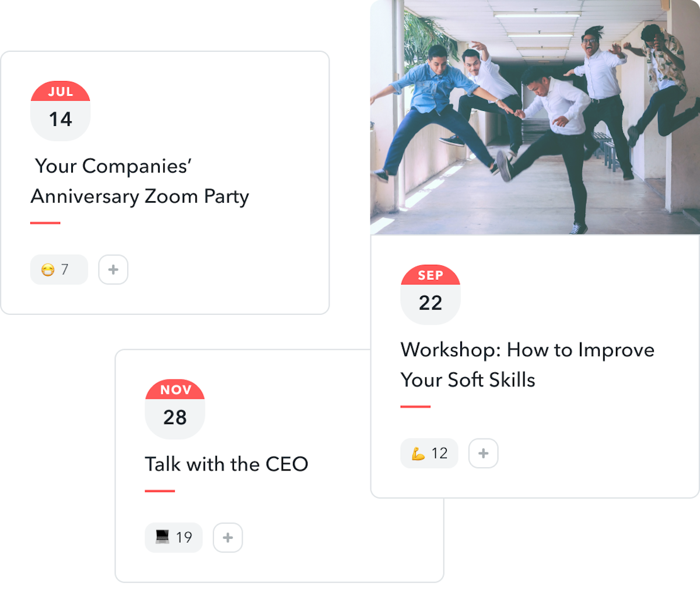Image resolution: width=700 pixels, height=593 pixels.
Task: Open reaction picker on Anniversary Zoom Party card
Action: click(x=113, y=269)
